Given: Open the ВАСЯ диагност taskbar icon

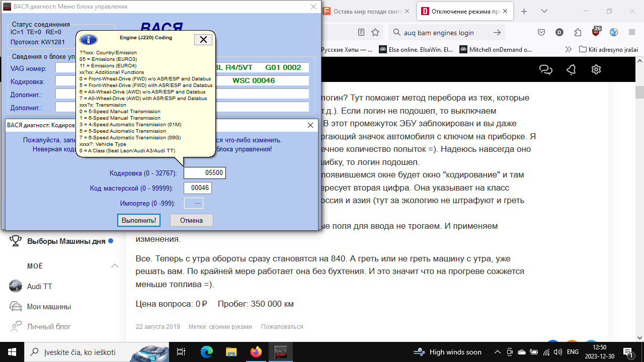Looking at the screenshot, I should pyautogui.click(x=280, y=352).
